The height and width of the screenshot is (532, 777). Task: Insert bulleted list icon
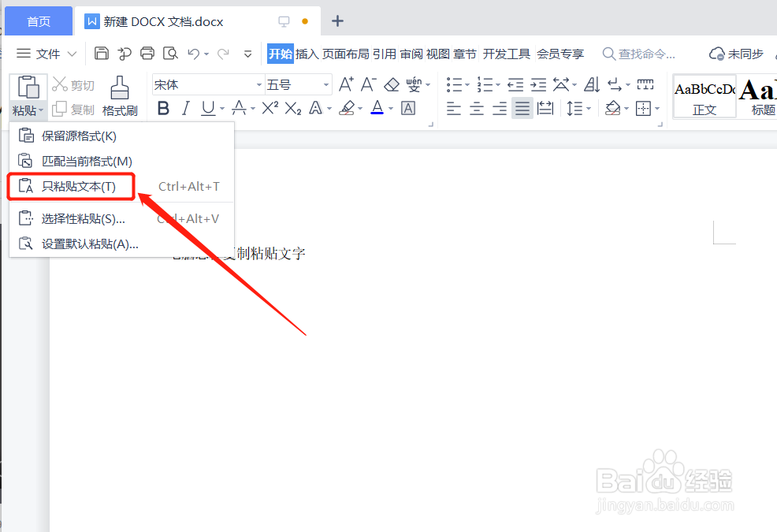(454, 84)
